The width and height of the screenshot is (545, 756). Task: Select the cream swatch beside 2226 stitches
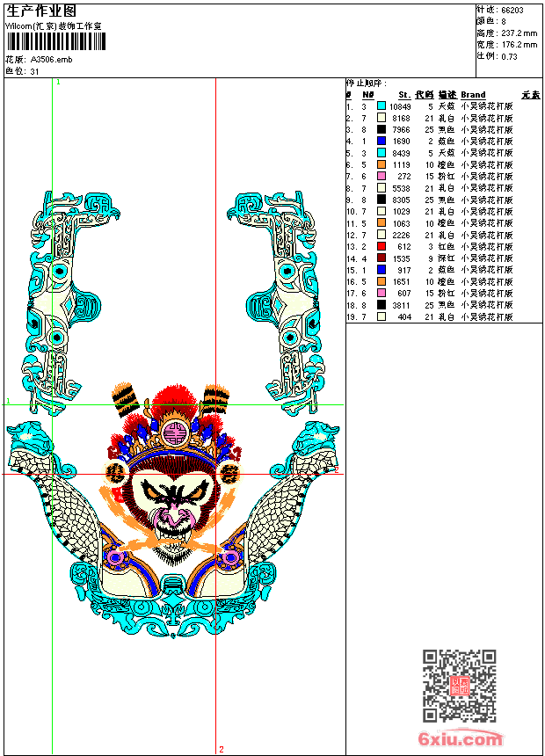click(x=381, y=235)
